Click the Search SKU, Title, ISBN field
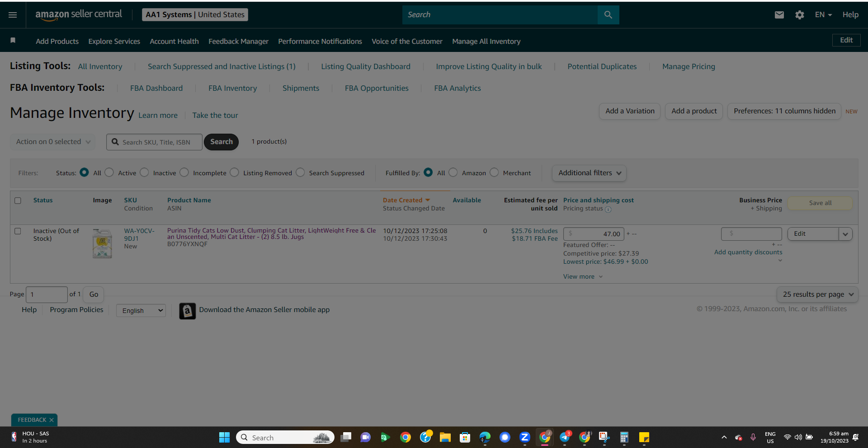 [154, 142]
